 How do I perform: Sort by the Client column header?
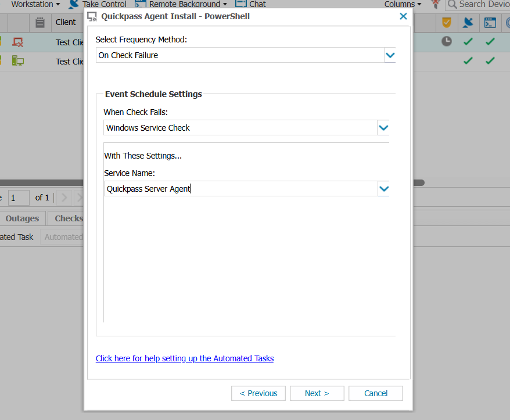pyautogui.click(x=66, y=22)
